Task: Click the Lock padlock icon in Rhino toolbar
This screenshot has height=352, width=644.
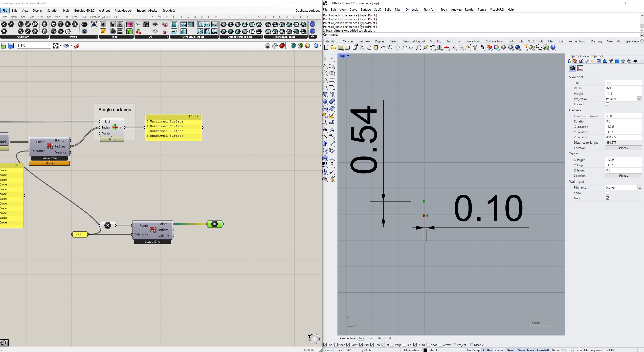Action: pyautogui.click(x=482, y=47)
